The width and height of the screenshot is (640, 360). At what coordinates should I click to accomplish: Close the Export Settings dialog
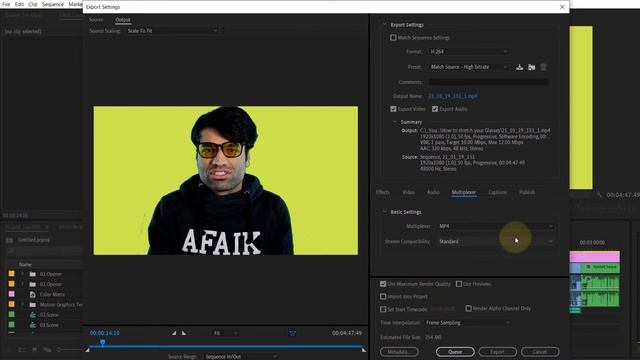[x=562, y=7]
